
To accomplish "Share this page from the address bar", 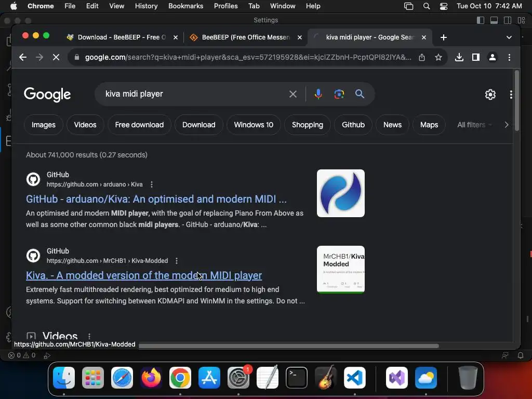I will pos(422,57).
